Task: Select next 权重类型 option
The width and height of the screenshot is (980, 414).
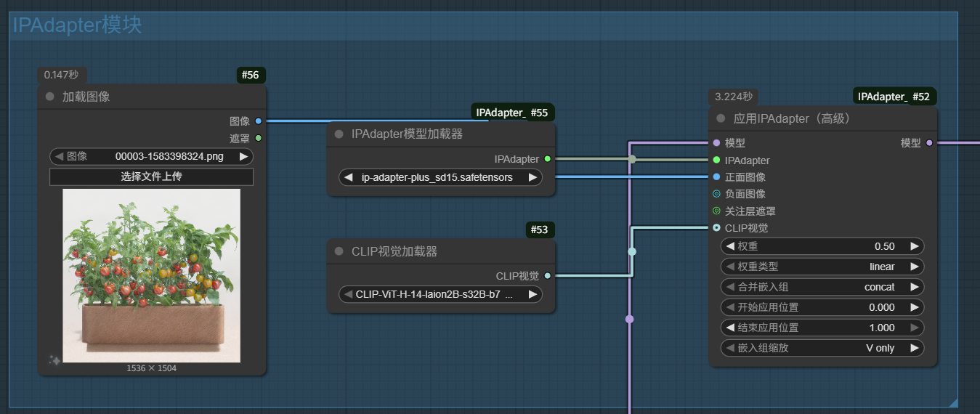Action: pyautogui.click(x=915, y=267)
